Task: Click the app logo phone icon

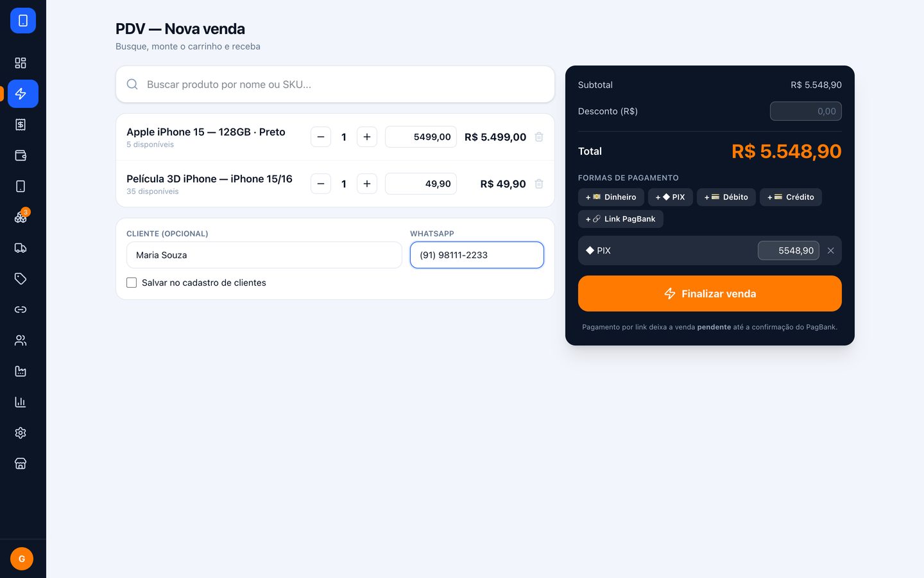Action: pyautogui.click(x=23, y=21)
